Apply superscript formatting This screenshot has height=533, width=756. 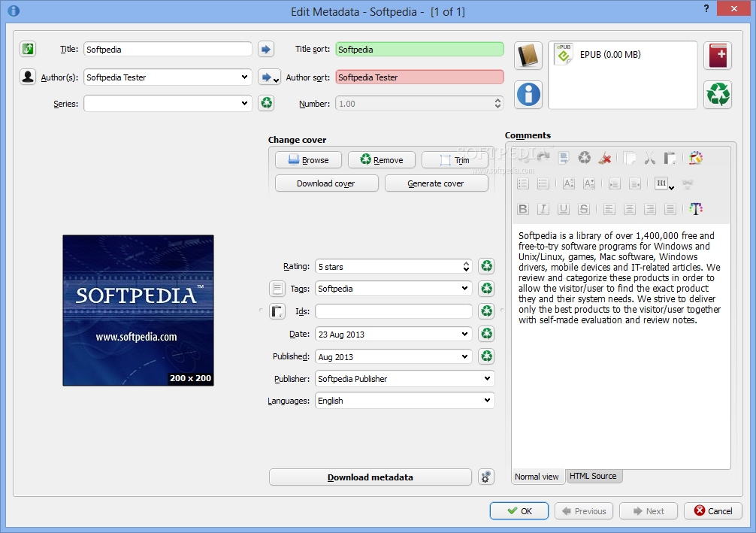pyautogui.click(x=568, y=183)
